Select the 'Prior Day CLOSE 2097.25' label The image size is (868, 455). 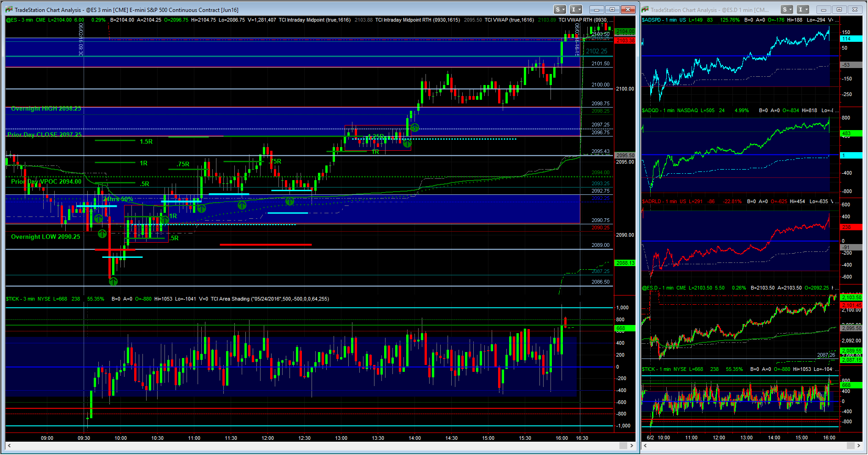pos(45,134)
